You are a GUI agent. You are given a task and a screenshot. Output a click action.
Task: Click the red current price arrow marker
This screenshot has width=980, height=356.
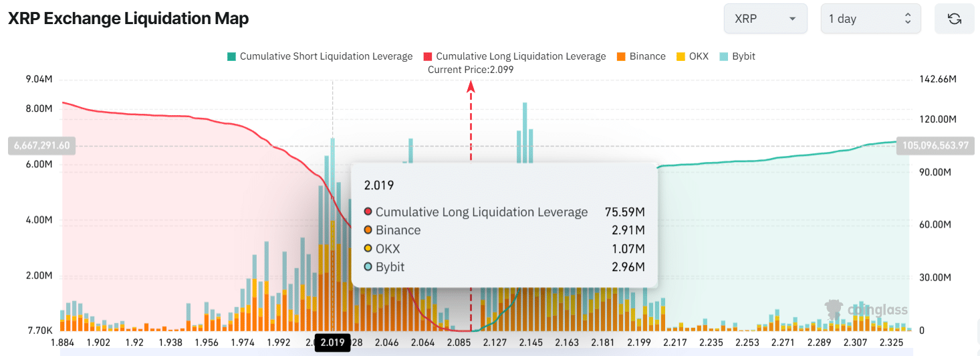coord(471,86)
